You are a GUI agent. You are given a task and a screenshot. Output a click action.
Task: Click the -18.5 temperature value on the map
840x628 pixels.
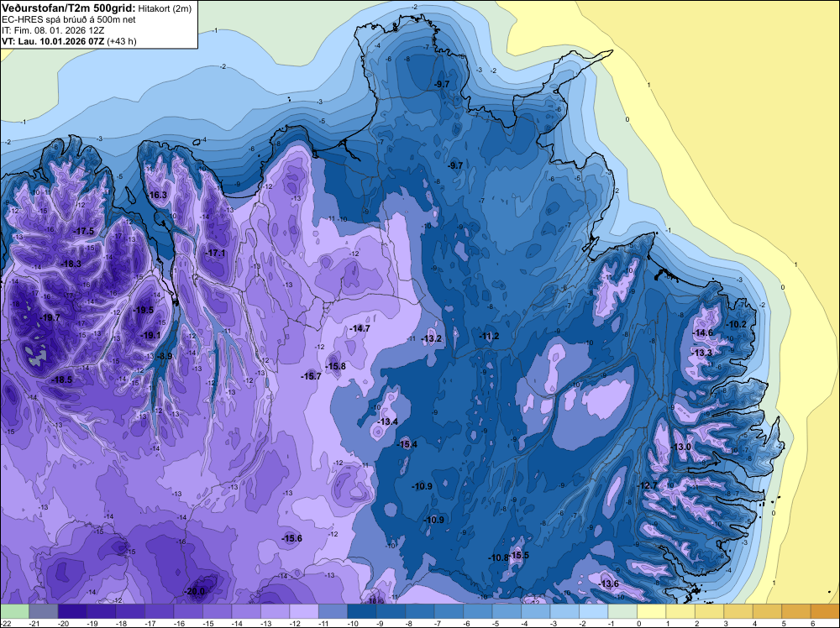coord(61,379)
